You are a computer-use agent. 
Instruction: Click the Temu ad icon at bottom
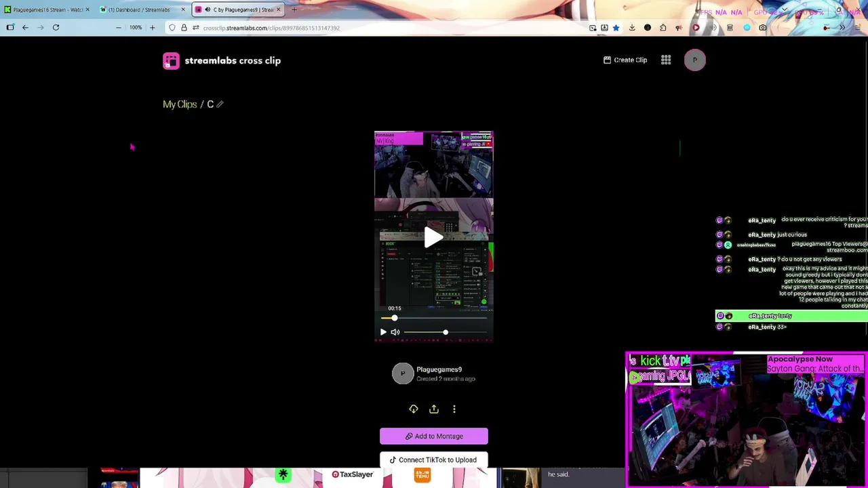(x=422, y=475)
